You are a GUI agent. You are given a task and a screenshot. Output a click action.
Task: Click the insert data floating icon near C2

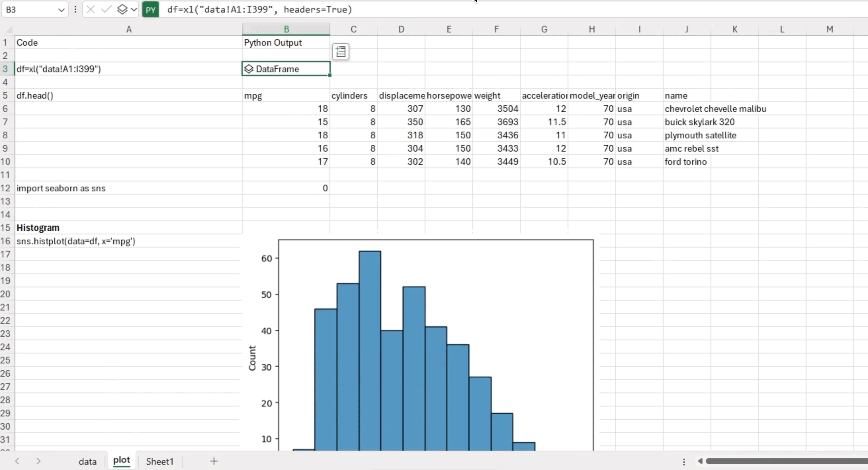(x=341, y=52)
